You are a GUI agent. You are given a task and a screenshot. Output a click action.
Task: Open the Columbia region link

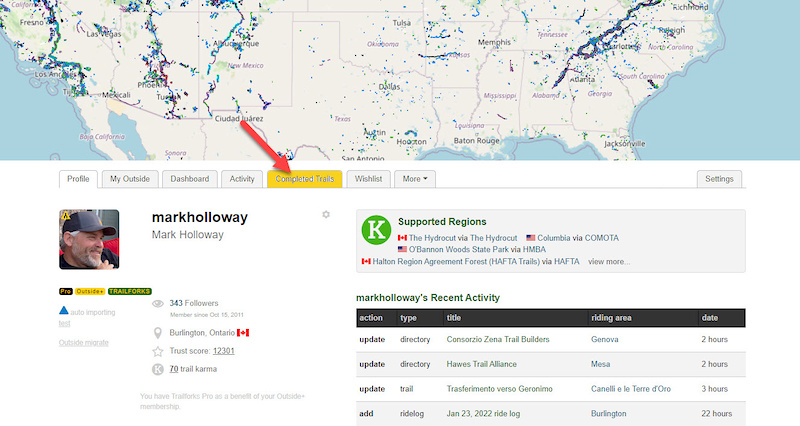point(554,238)
